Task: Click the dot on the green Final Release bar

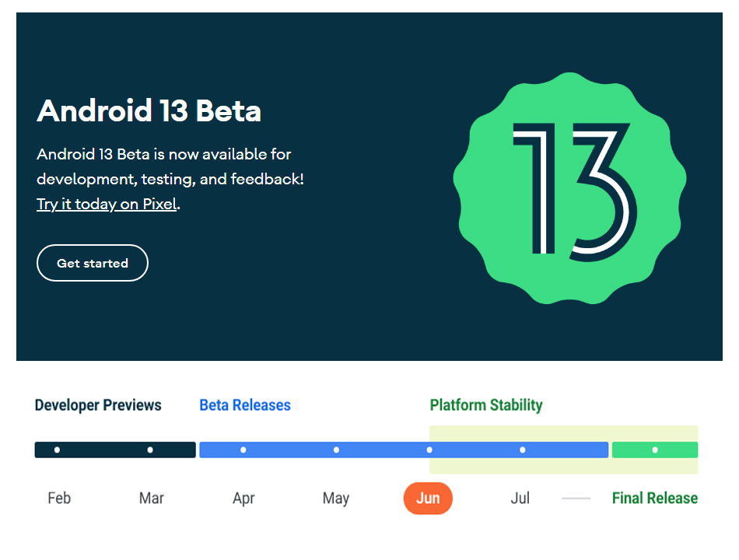Action: 655,450
